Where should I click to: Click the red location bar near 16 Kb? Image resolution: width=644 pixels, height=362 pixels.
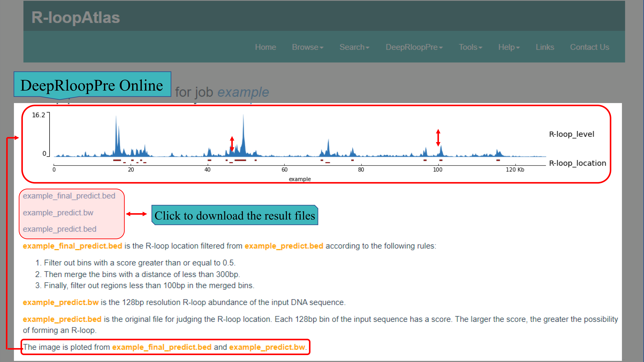[117, 160]
